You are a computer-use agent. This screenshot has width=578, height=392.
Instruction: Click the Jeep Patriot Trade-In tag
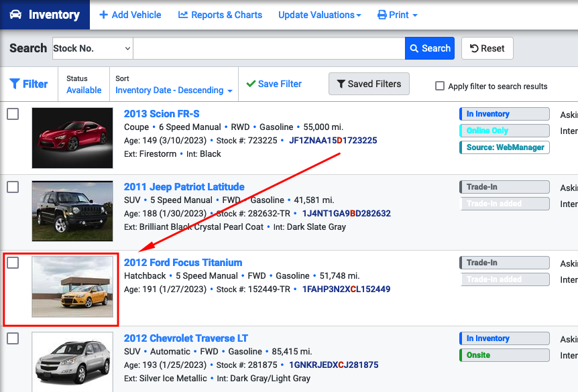click(x=504, y=187)
